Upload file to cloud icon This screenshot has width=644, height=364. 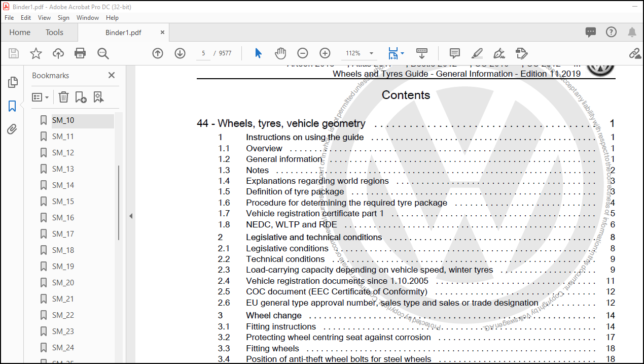click(x=58, y=53)
